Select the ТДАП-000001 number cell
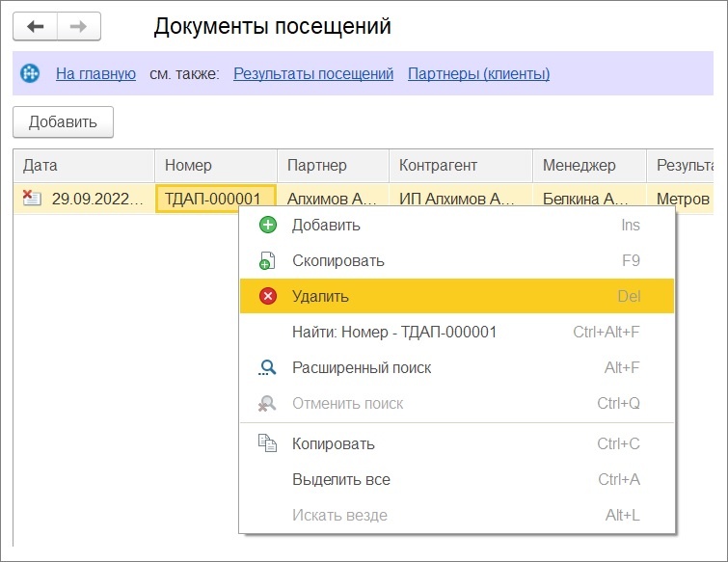The height and width of the screenshot is (562, 728). tap(216, 199)
